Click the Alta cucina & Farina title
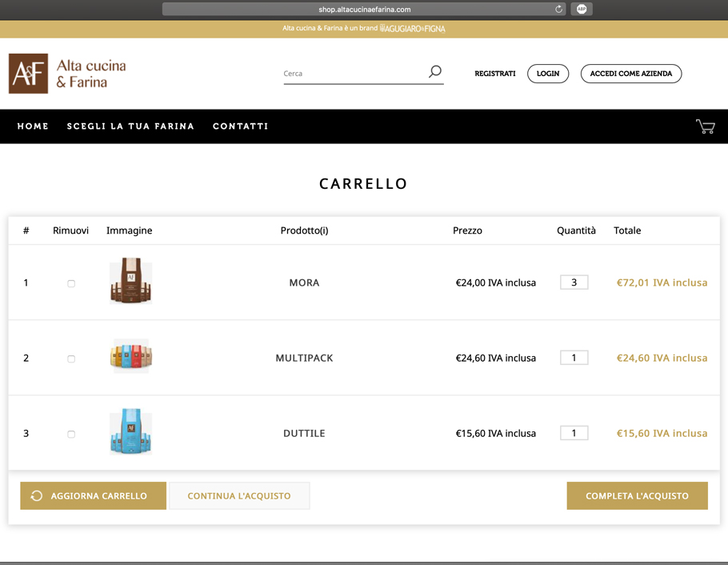Viewport: 728px width, 565px height. pos(91,74)
